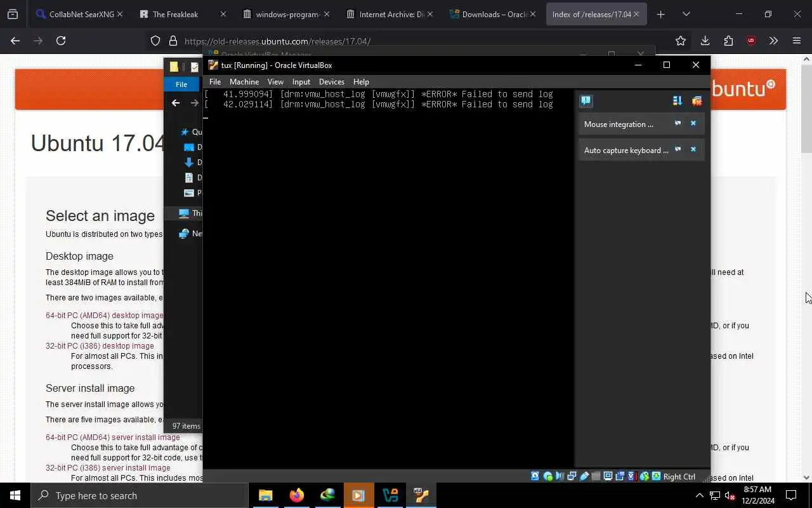
Task: Click the Windows Start button
Action: (15, 495)
